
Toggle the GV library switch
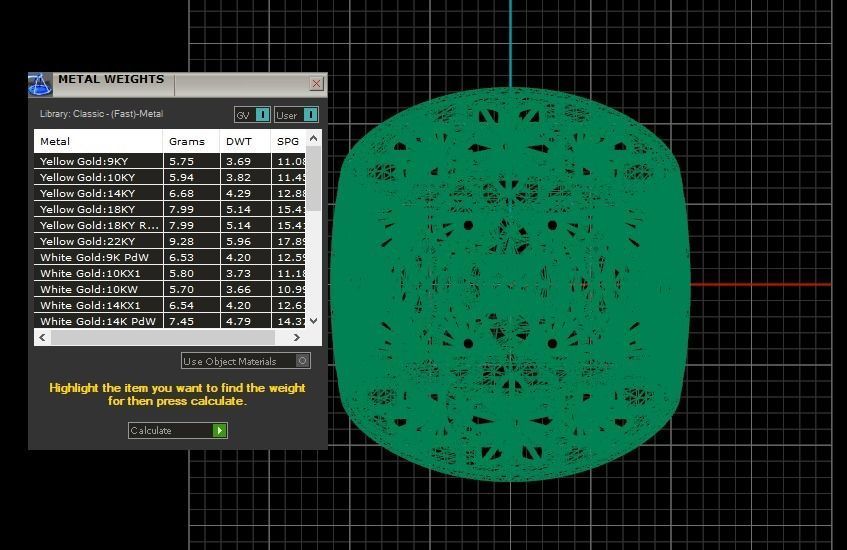[252, 115]
